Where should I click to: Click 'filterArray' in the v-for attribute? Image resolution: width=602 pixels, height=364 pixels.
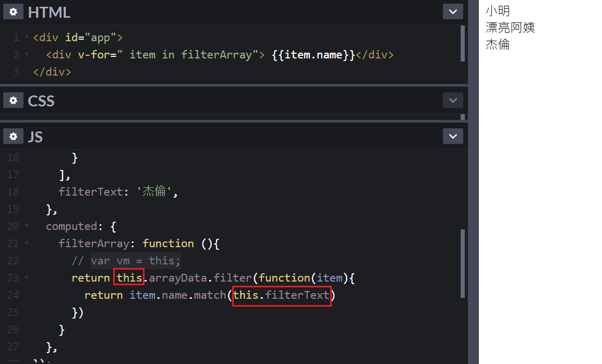click(x=216, y=55)
